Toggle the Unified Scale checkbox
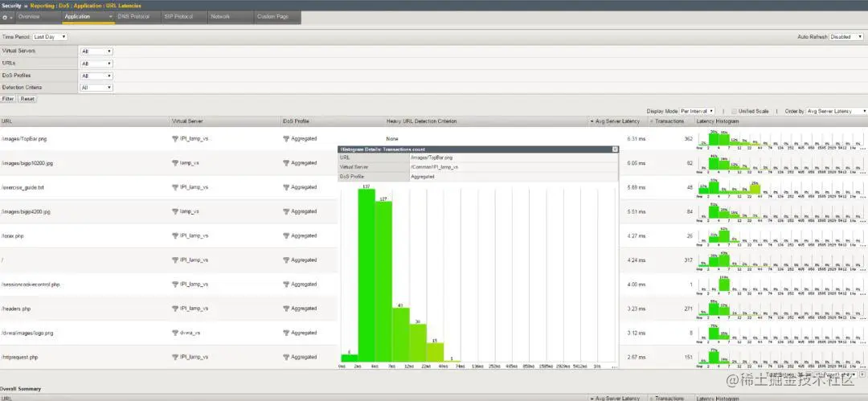This screenshot has height=401, width=868. [734, 112]
